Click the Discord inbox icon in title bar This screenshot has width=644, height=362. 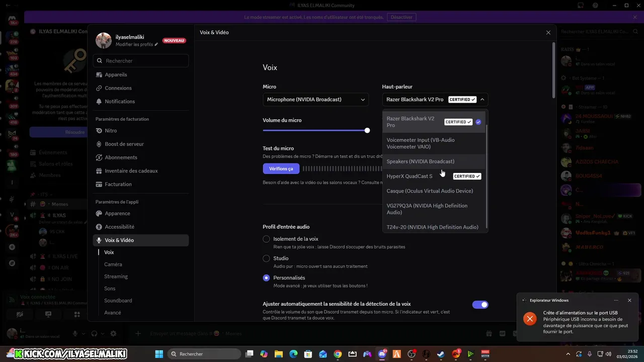coord(581,6)
